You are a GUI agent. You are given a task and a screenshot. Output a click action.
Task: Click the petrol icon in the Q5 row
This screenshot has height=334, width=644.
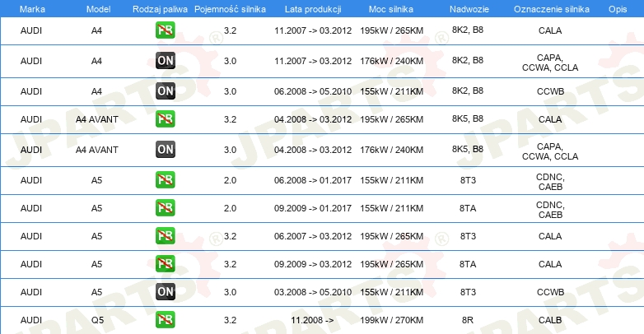coord(165,320)
